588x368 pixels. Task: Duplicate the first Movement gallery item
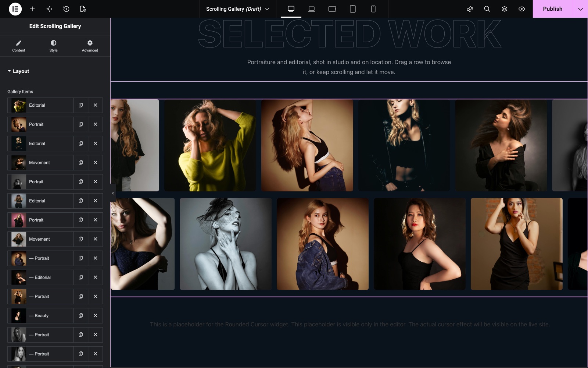80,163
